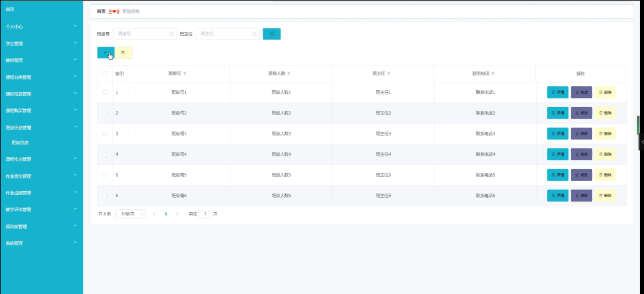Viewport: 644px width, 294px height.
Task: Click the 班级人数3 table cell
Action: [x=281, y=134]
